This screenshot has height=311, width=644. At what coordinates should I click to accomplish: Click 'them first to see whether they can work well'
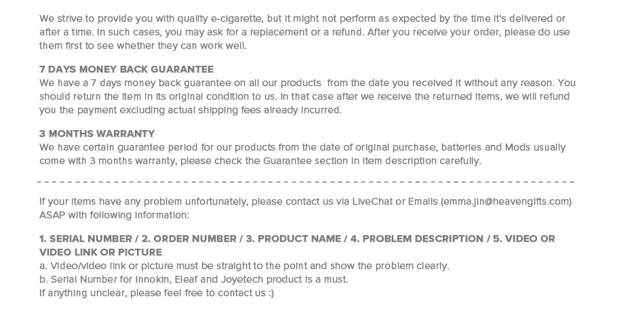pos(143,46)
